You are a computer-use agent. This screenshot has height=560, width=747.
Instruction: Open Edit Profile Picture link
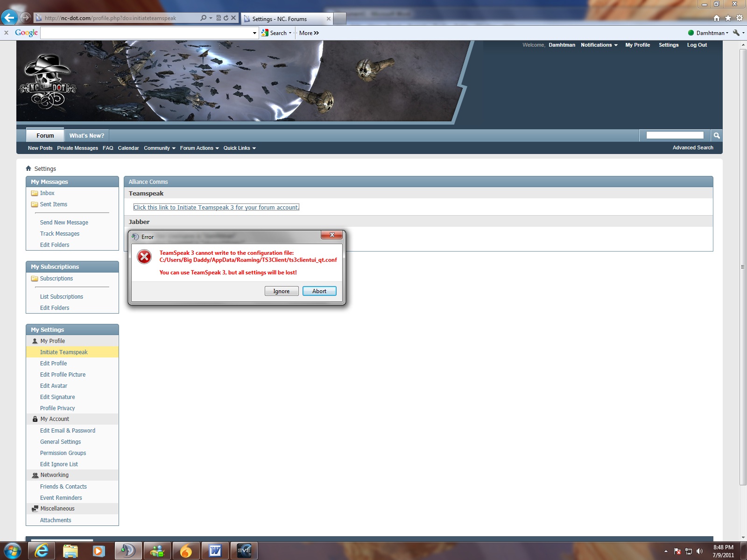click(x=63, y=375)
